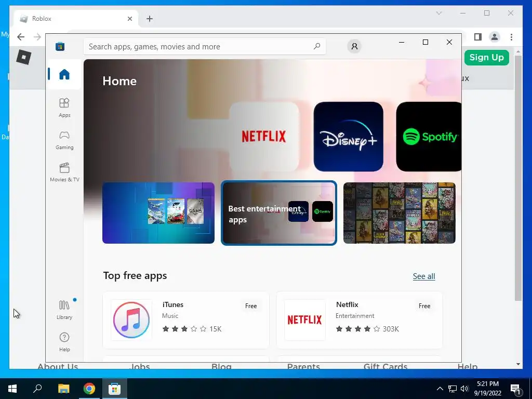This screenshot has width=532, height=399.
Task: Open Chrome side panel icon
Action: [x=478, y=37]
